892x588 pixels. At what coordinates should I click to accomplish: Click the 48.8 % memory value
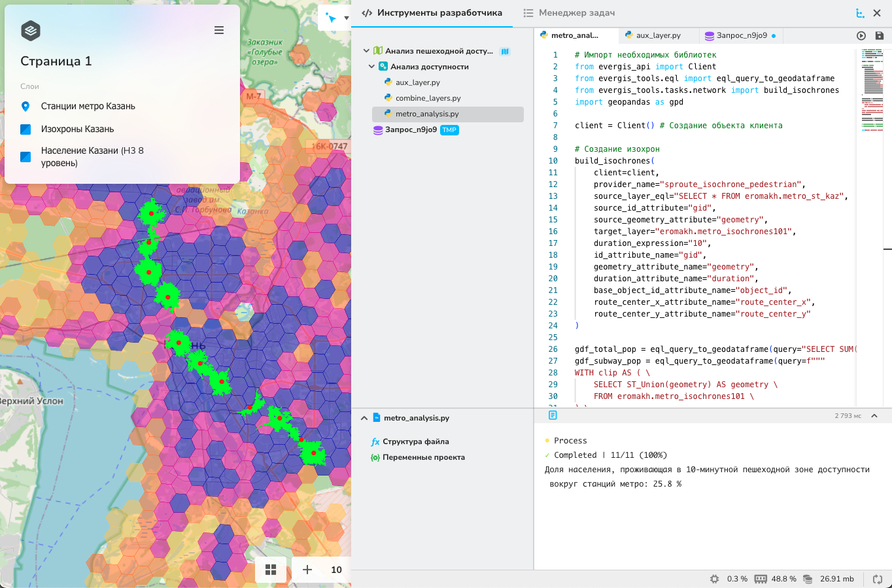coord(784,579)
